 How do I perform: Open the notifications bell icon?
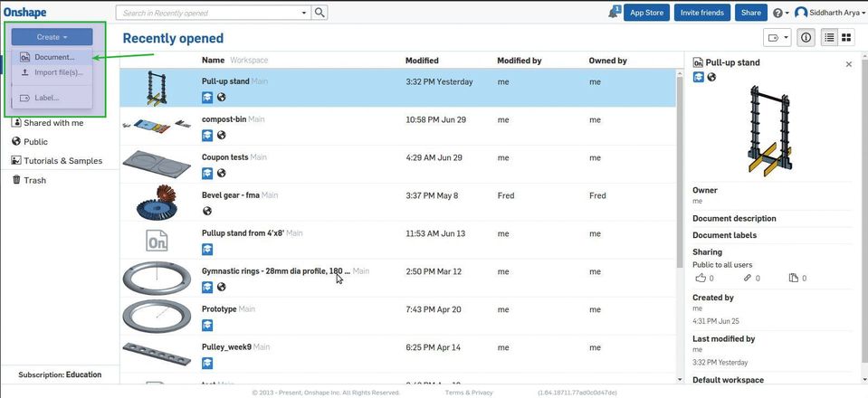click(614, 12)
